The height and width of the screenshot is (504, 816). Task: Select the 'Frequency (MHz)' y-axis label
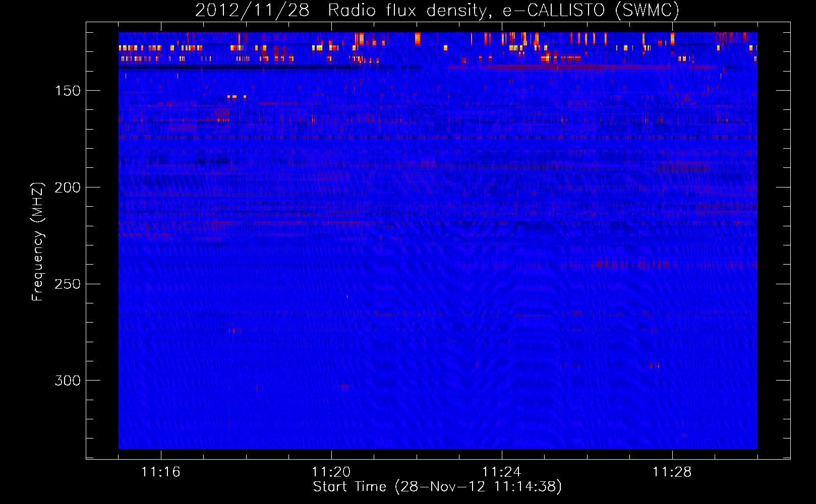(37, 241)
